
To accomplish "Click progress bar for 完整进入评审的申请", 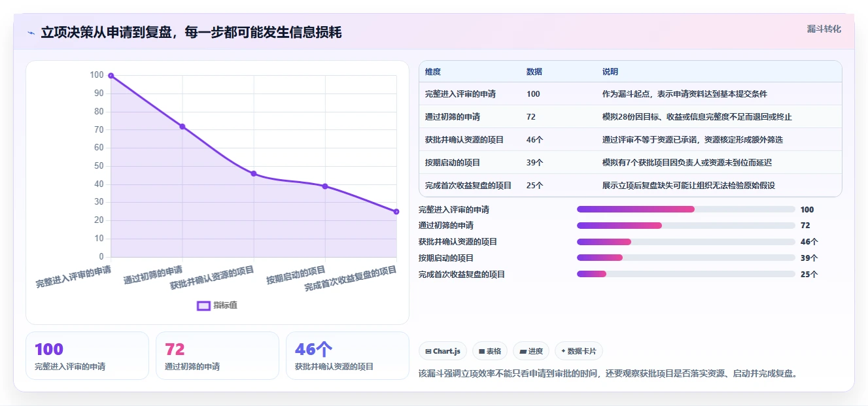I will coord(686,209).
